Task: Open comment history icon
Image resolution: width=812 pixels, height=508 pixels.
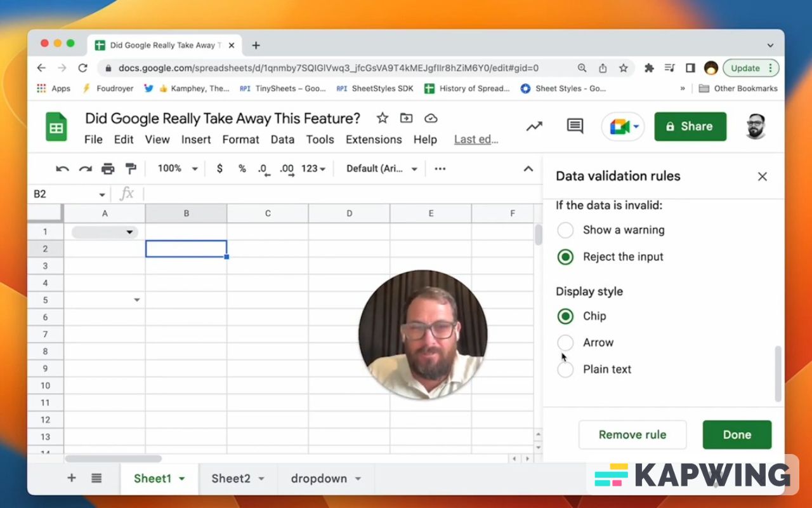Action: [x=575, y=126]
